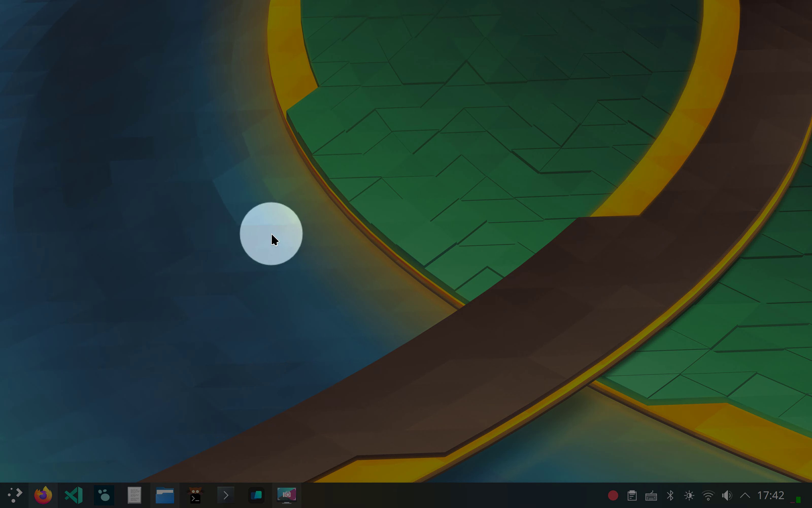Open the audio volume tray applet
This screenshot has width=812, height=508.
coord(727,496)
